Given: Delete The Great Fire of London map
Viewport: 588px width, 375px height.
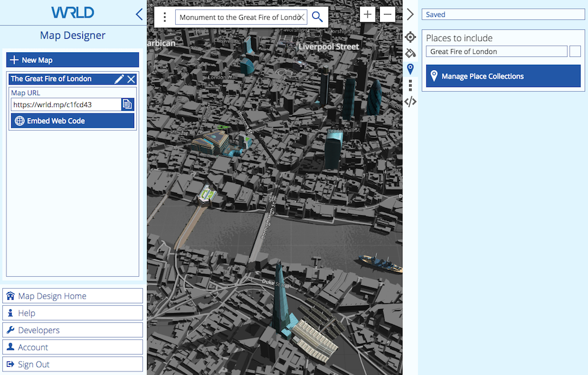Looking at the screenshot, I should coord(131,79).
